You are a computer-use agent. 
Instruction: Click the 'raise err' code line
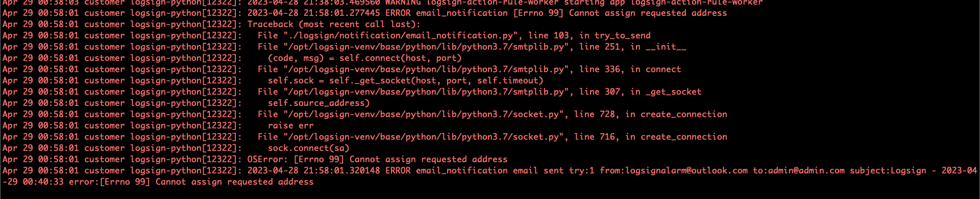[x=290, y=125]
